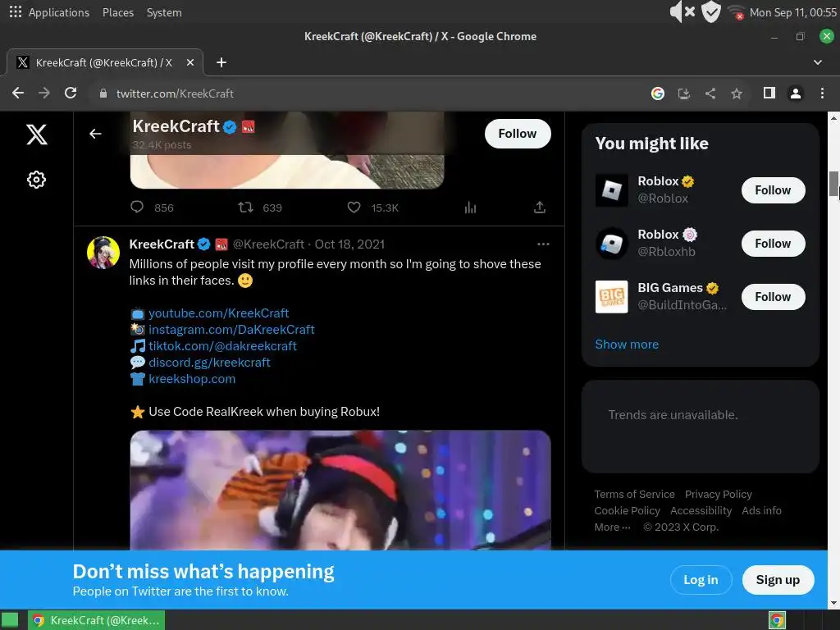Click the reply icon with 856 replies
This screenshot has height=630, width=840.
pos(137,207)
